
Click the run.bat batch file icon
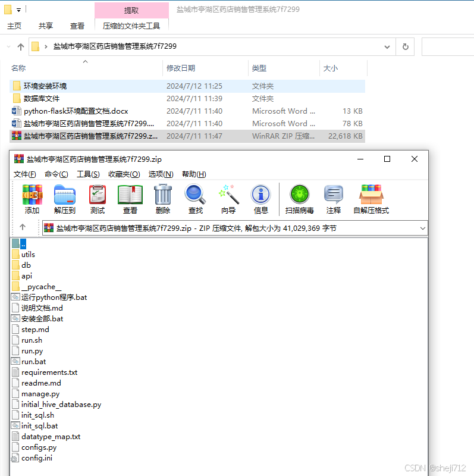click(16, 362)
